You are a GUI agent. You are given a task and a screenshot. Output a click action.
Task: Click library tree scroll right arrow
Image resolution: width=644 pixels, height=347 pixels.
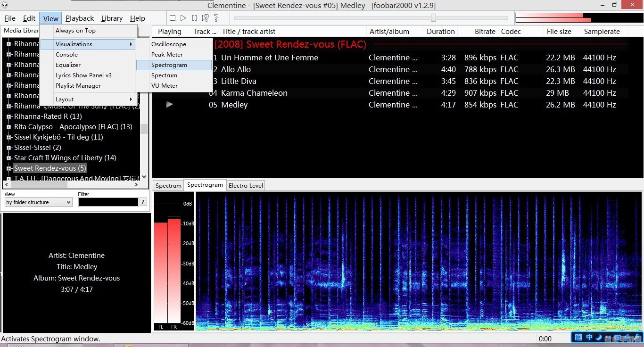pos(136,185)
